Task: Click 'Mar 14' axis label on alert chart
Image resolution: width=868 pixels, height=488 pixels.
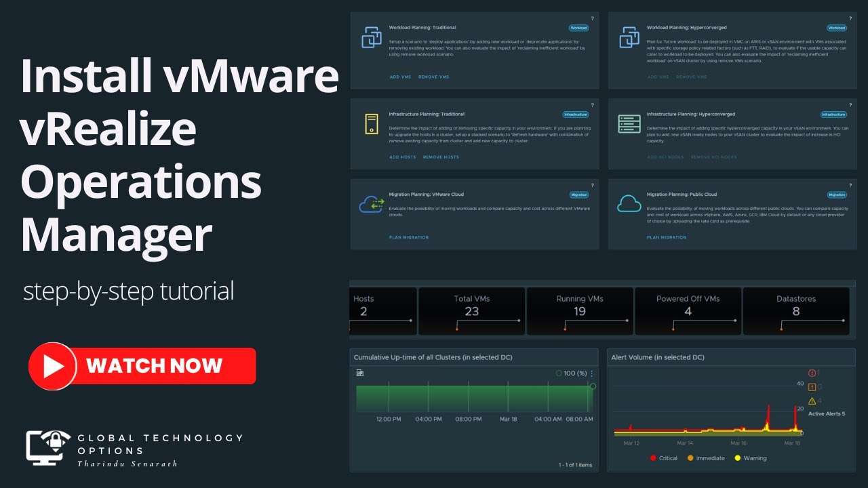Action: click(685, 443)
